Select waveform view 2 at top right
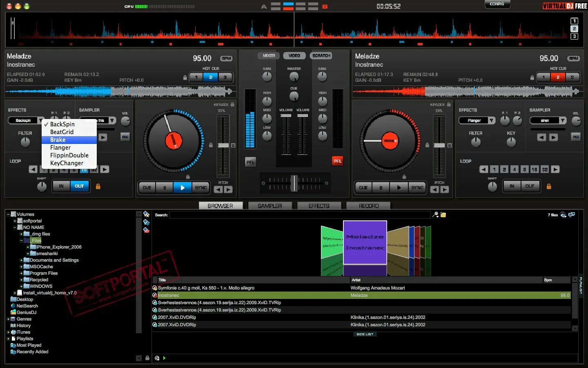 [574, 29]
